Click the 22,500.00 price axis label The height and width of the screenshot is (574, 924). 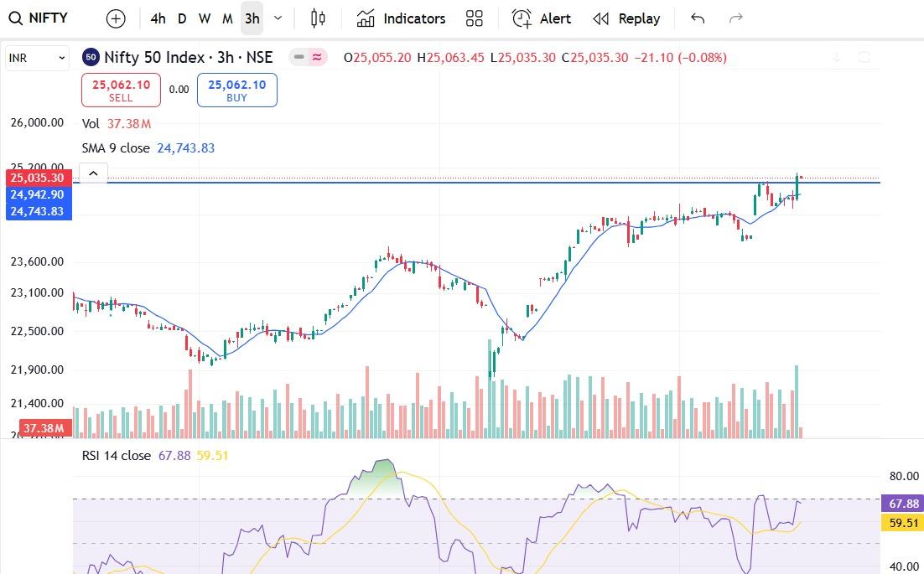pyautogui.click(x=37, y=332)
